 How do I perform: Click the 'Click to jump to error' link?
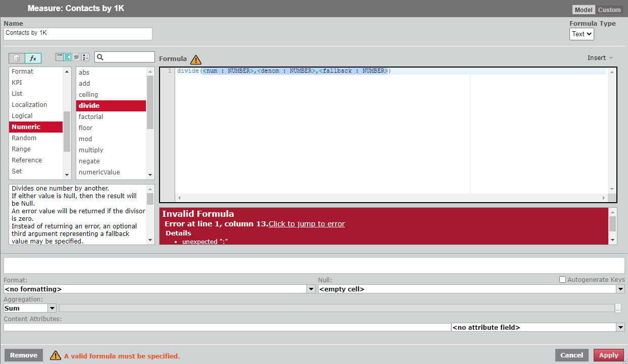click(x=306, y=224)
